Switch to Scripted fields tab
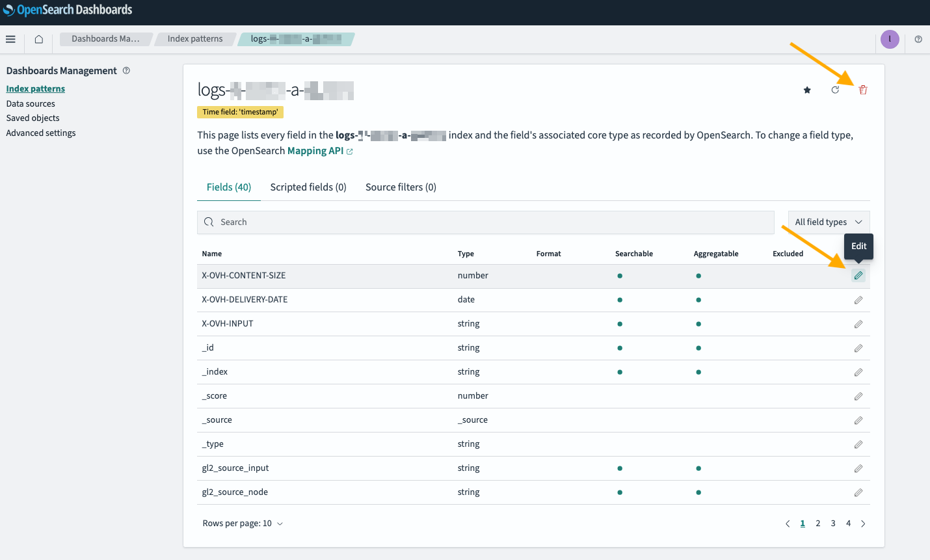This screenshot has height=560, width=930. click(308, 187)
